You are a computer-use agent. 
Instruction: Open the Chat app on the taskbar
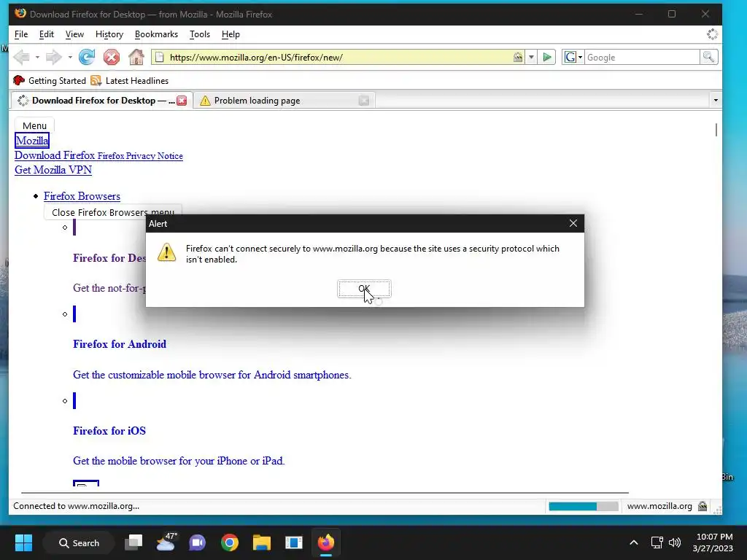197,542
